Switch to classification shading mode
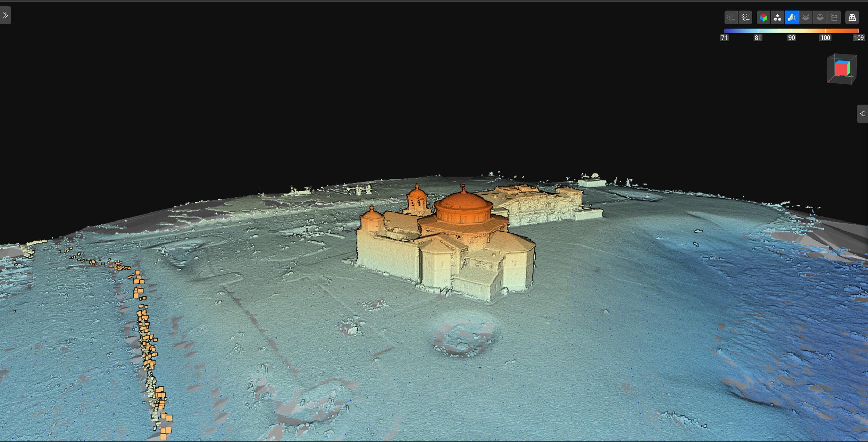This screenshot has height=442, width=868. [x=778, y=17]
